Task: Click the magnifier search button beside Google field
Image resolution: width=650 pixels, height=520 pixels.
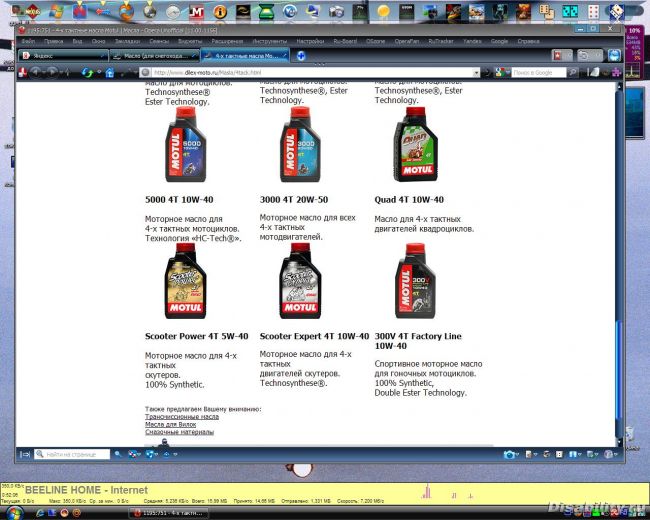Action: 573,73
